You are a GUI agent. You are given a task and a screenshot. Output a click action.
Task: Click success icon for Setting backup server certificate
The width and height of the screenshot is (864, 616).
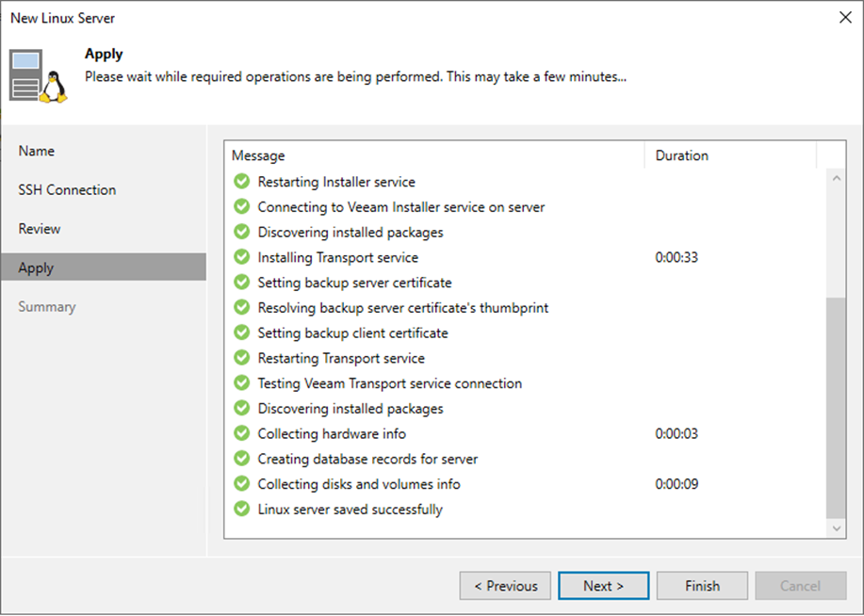(x=241, y=283)
